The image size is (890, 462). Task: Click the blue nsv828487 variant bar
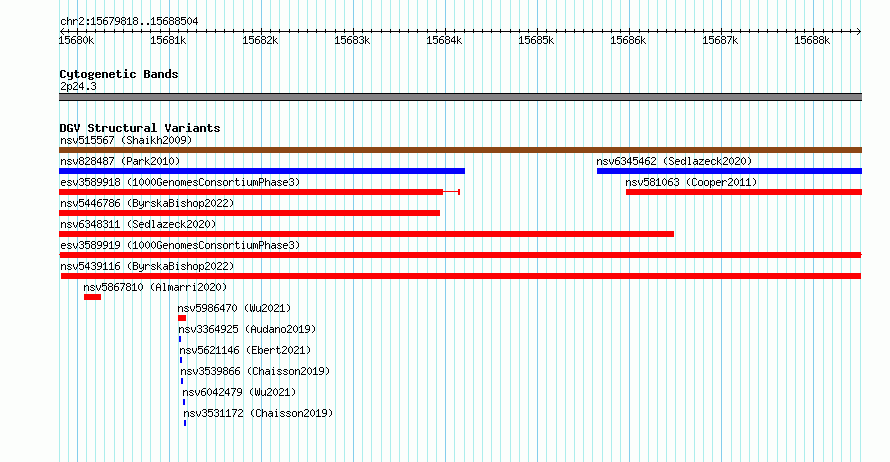262,171
